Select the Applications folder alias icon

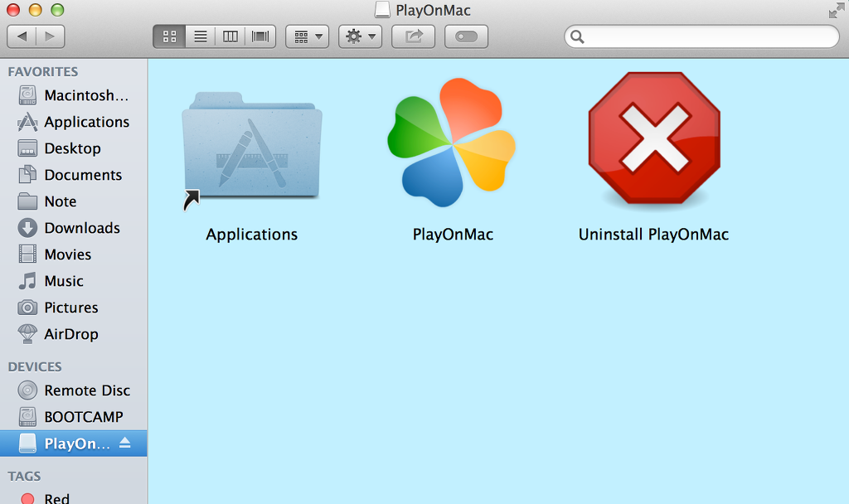(252, 150)
